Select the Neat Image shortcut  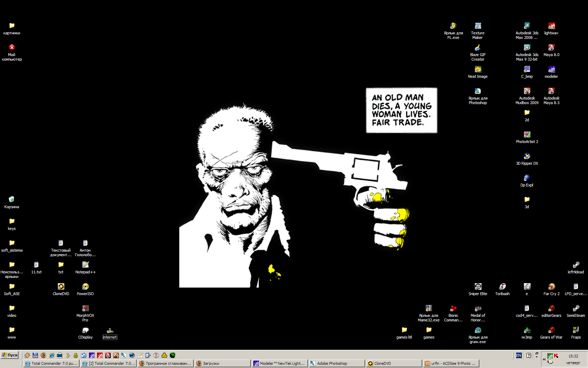click(x=478, y=72)
